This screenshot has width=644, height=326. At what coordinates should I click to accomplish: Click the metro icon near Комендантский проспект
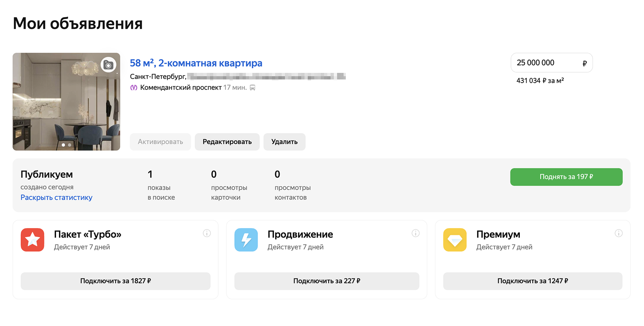click(133, 87)
